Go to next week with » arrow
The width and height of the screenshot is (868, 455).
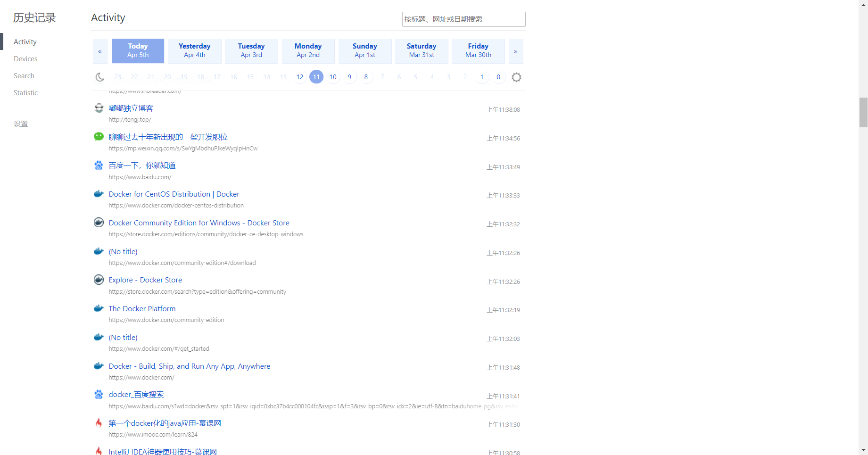tap(516, 51)
